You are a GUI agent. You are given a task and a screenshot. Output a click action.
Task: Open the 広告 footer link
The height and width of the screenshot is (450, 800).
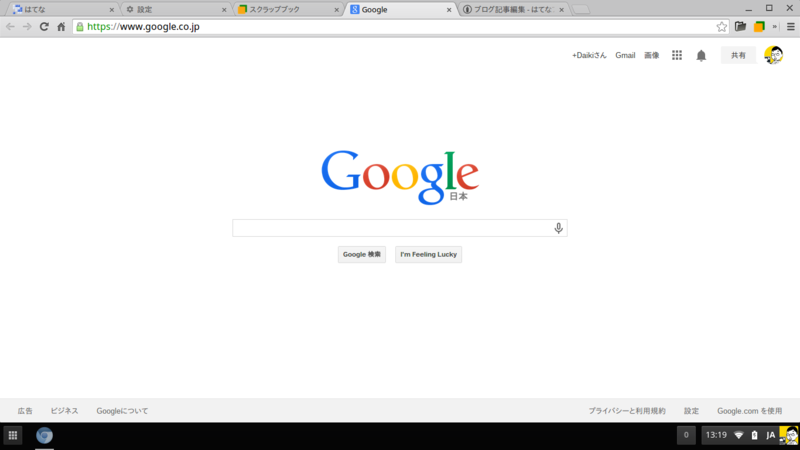(x=25, y=411)
